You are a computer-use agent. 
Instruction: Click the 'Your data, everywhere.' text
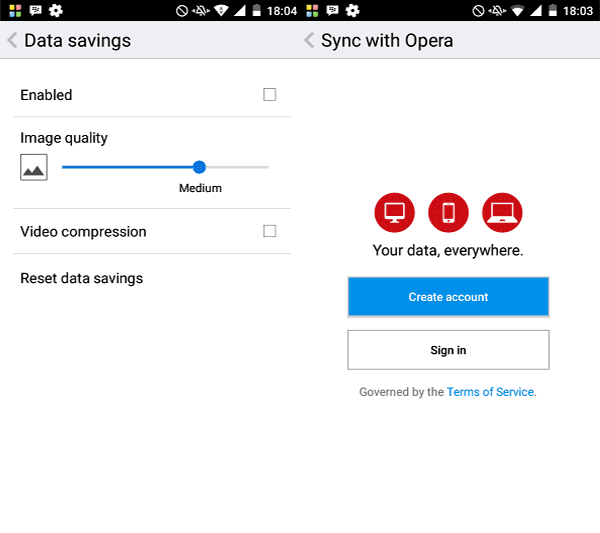[448, 251]
